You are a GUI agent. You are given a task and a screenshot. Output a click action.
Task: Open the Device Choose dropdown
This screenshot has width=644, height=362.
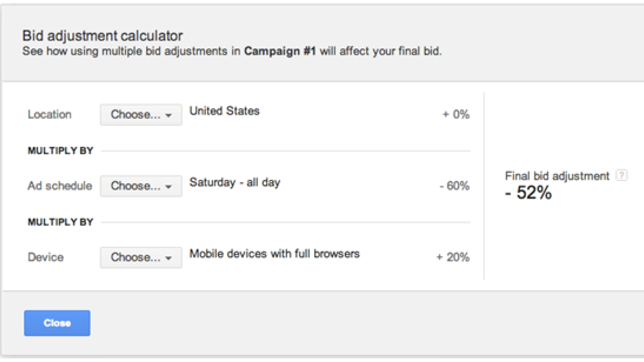[x=141, y=257]
